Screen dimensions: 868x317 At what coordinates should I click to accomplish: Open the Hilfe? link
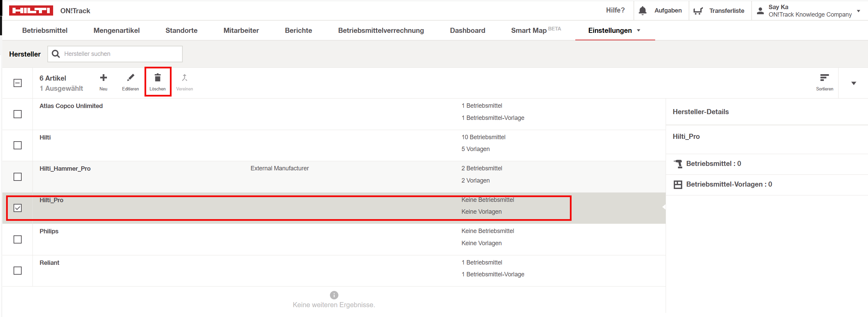click(615, 10)
